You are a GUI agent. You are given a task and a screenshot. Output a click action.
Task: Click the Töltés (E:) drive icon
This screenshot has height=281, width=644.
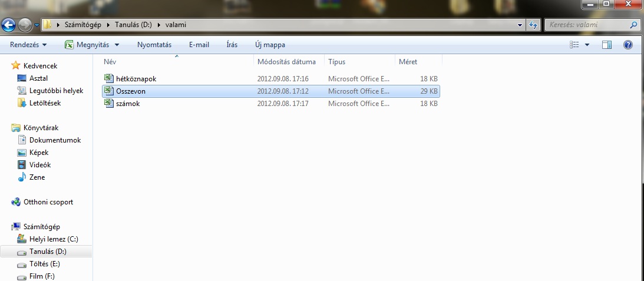click(22, 264)
